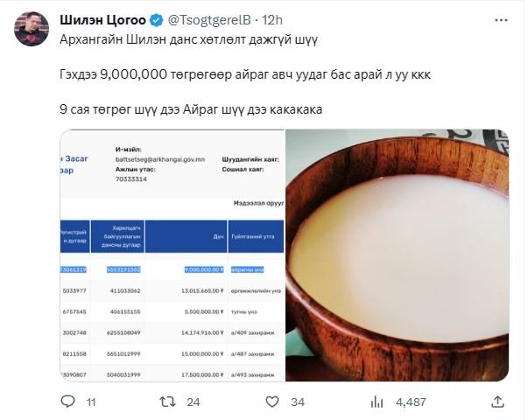Click the views count 4,487
Viewport: 528px width, 420px height.
tap(411, 402)
